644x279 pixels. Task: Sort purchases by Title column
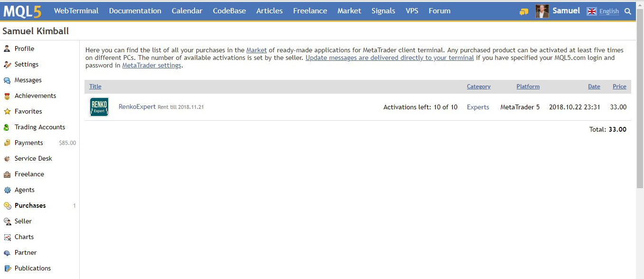[95, 87]
